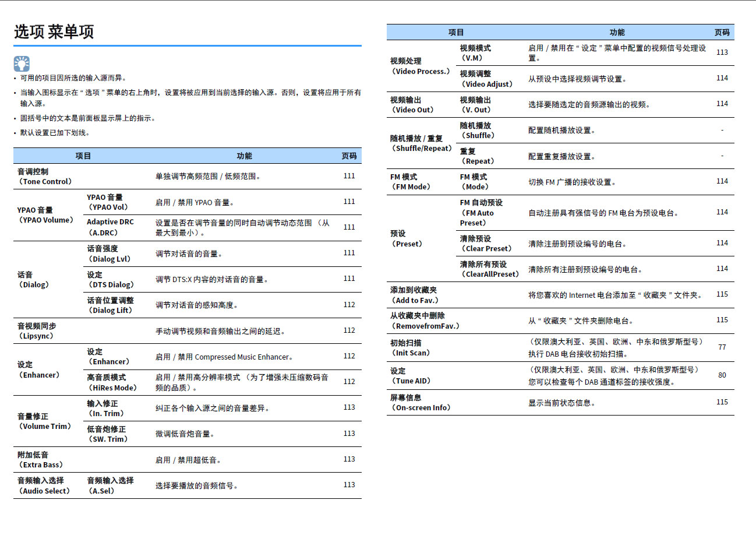The width and height of the screenshot is (756, 535).
Task: Open page 113 for 附加低音 (Extra Bass)
Action: [349, 459]
